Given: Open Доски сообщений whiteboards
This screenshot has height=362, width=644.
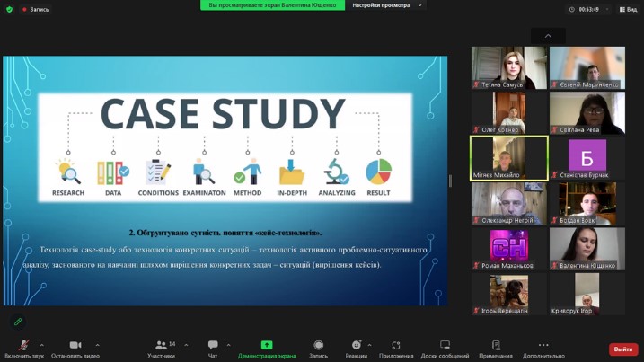Looking at the screenshot, I should click(445, 346).
